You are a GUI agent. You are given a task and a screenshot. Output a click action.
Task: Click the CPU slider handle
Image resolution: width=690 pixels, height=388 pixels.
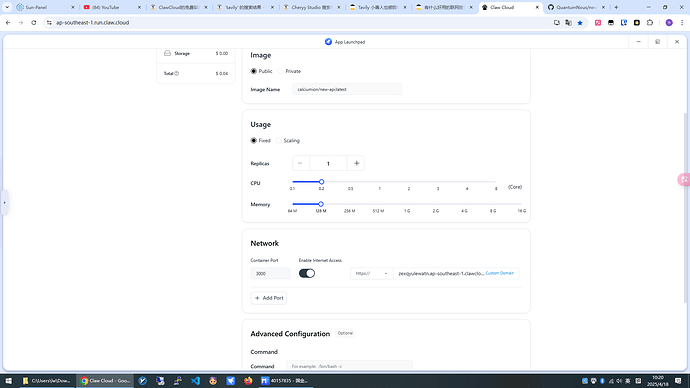[x=322, y=182]
